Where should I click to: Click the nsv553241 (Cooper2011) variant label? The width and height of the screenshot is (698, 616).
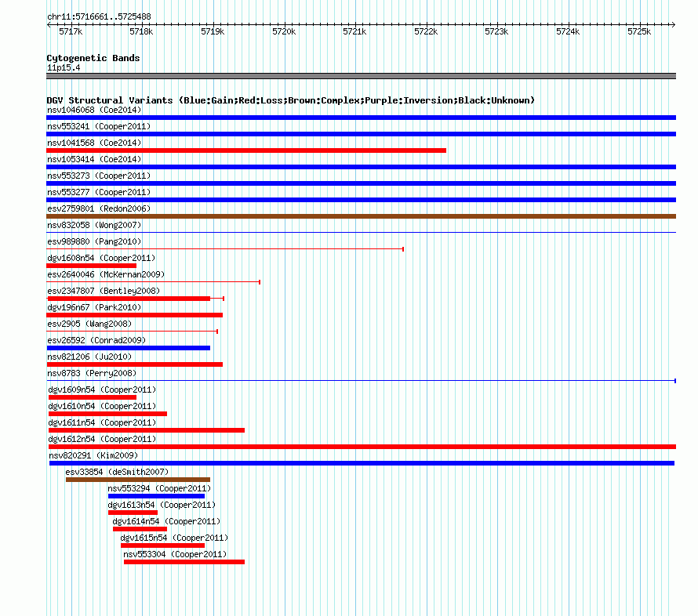(x=99, y=126)
